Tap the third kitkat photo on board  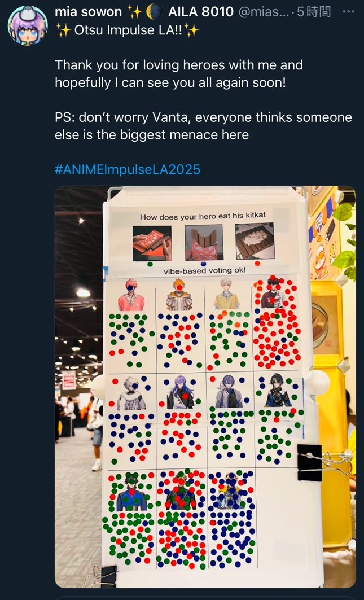pos(255,240)
